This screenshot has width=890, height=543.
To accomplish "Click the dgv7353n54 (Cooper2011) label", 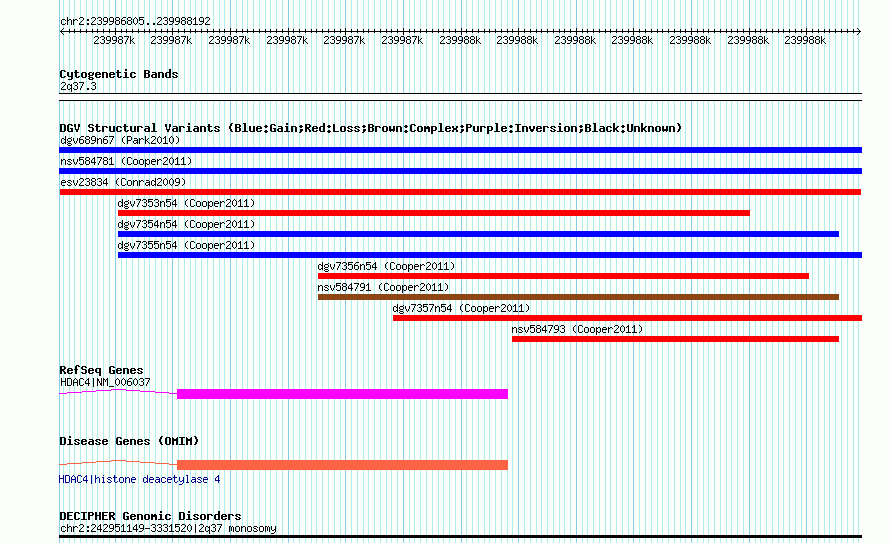I will coord(186,203).
